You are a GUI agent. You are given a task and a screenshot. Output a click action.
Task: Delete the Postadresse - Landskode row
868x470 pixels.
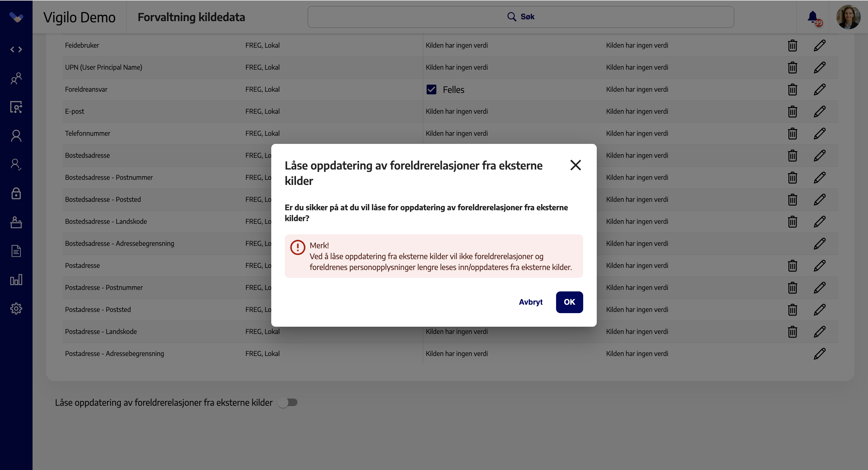point(793,332)
